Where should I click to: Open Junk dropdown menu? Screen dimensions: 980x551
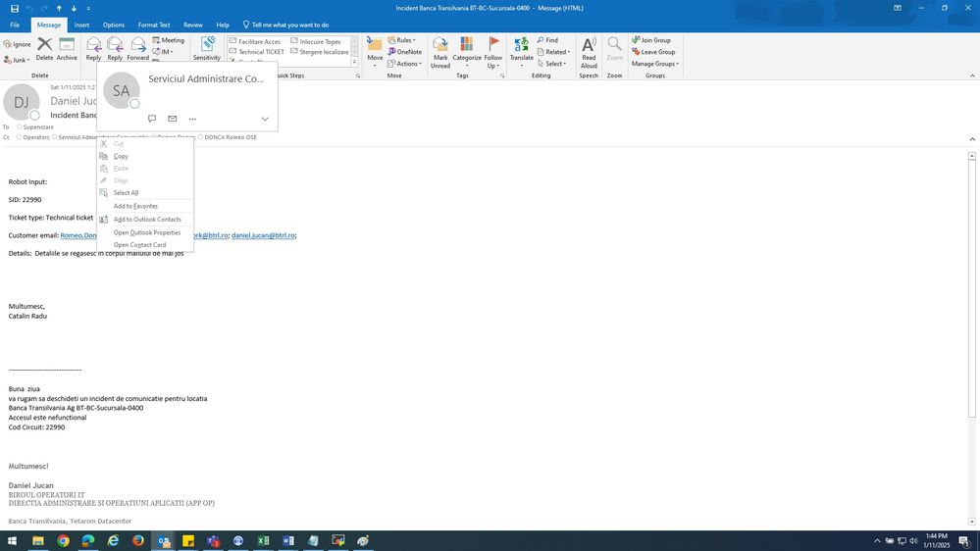pyautogui.click(x=17, y=60)
